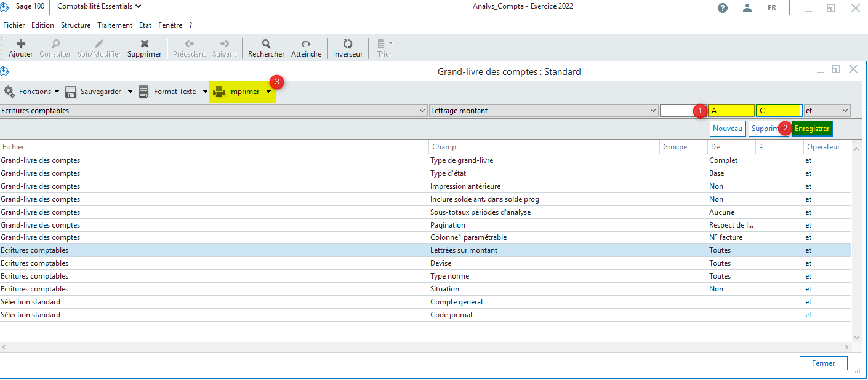
Task: Click the user account icon
Action: [x=747, y=8]
